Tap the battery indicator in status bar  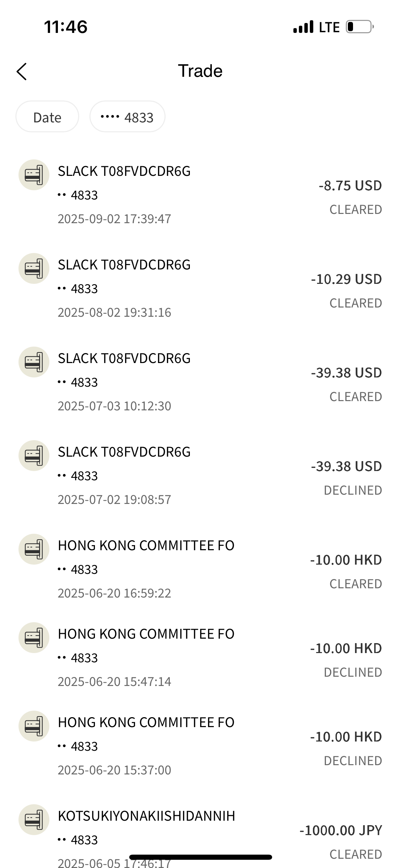point(359,27)
